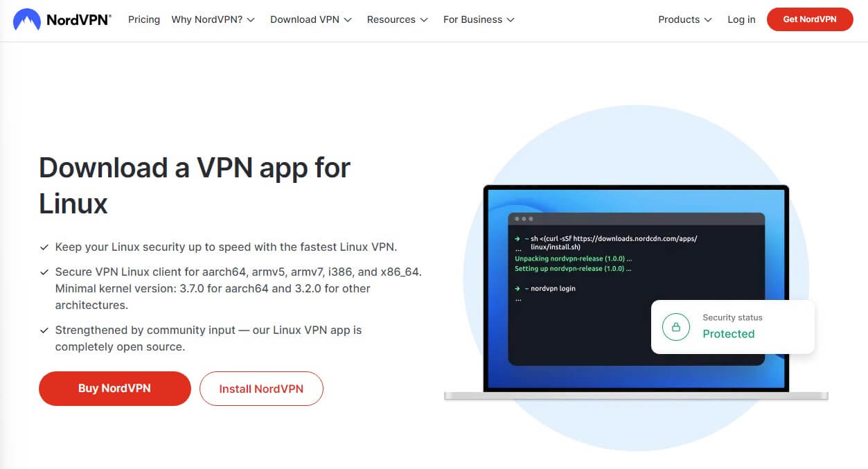
Task: Click the 'Download a VPN app for Linux' heading
Action: (195, 186)
